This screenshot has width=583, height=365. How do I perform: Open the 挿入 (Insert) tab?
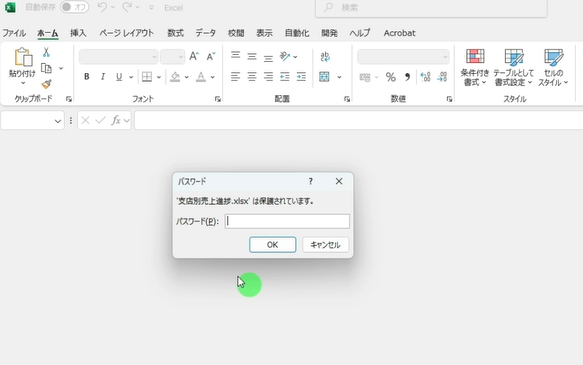[78, 33]
